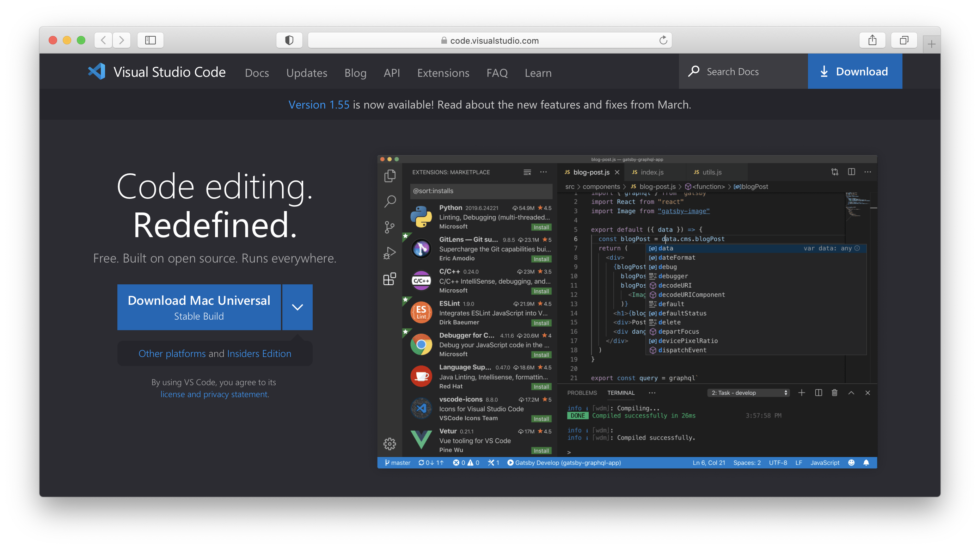Open the Other platforms link

pos(172,353)
